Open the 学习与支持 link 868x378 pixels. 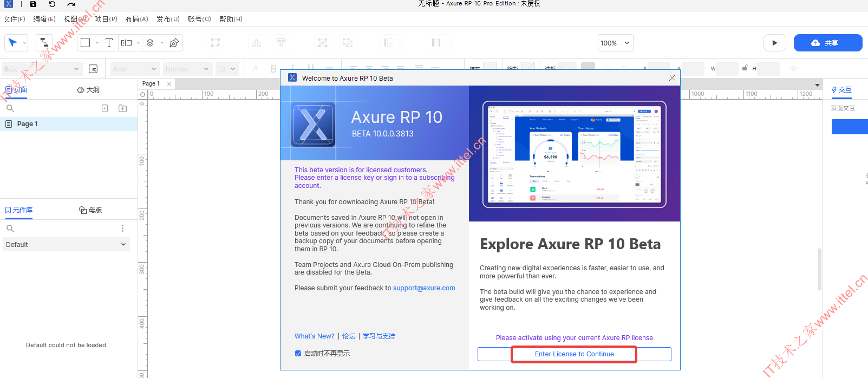[x=379, y=336]
